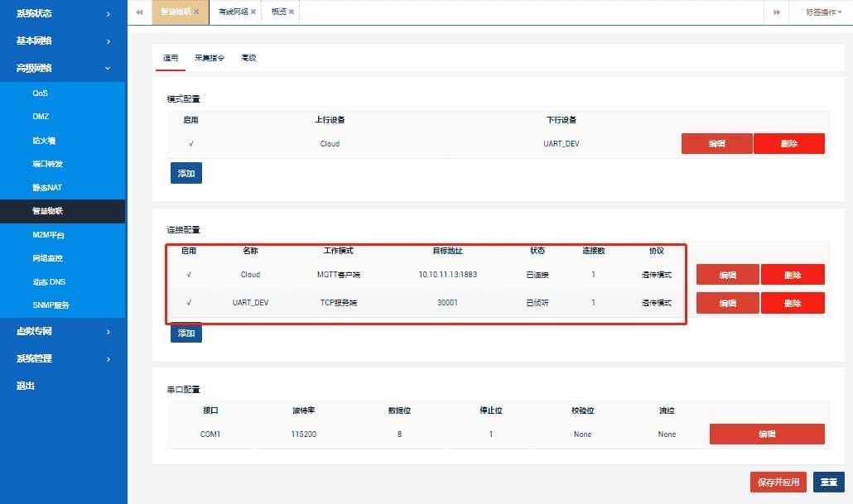This screenshot has height=504, width=853.
Task: Click the 保存并应用 button
Action: (777, 482)
